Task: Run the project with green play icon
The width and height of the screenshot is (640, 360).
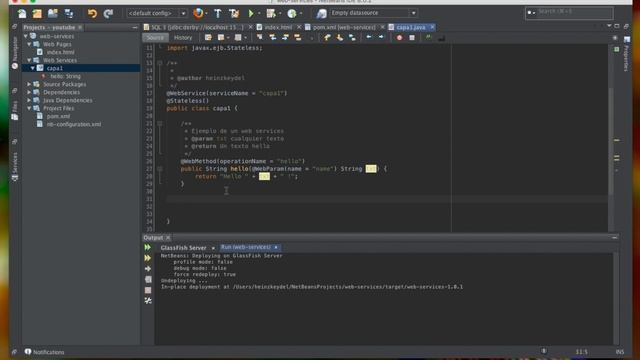Action: point(251,13)
